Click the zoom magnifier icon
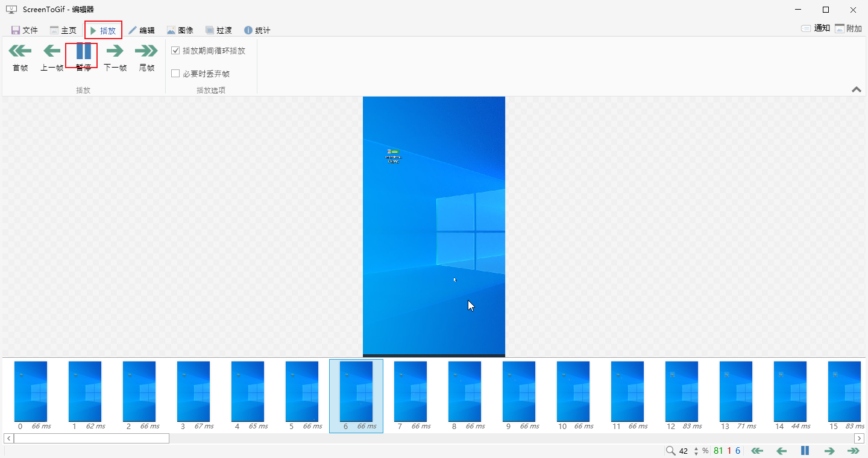Image resolution: width=868 pixels, height=458 pixels. 670,451
